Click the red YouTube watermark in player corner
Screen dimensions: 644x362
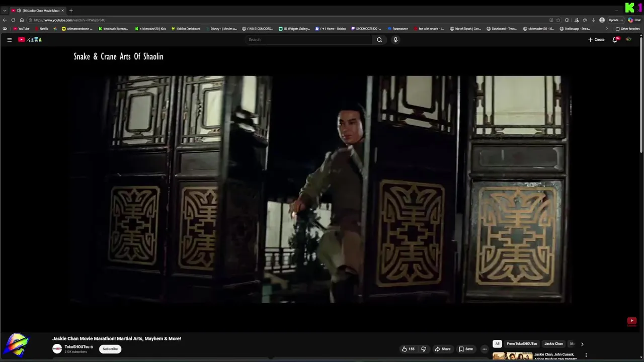point(632,321)
